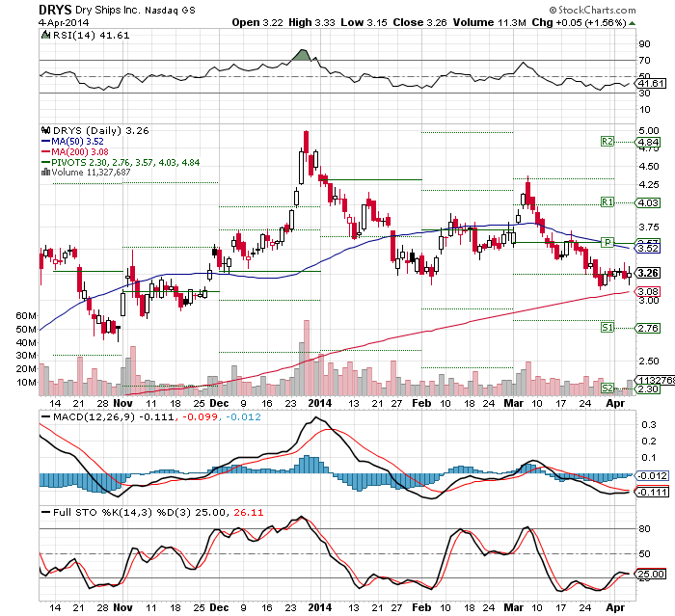The height and width of the screenshot is (616, 675).
Task: Click the High 3.33 header value
Action: click(x=311, y=22)
